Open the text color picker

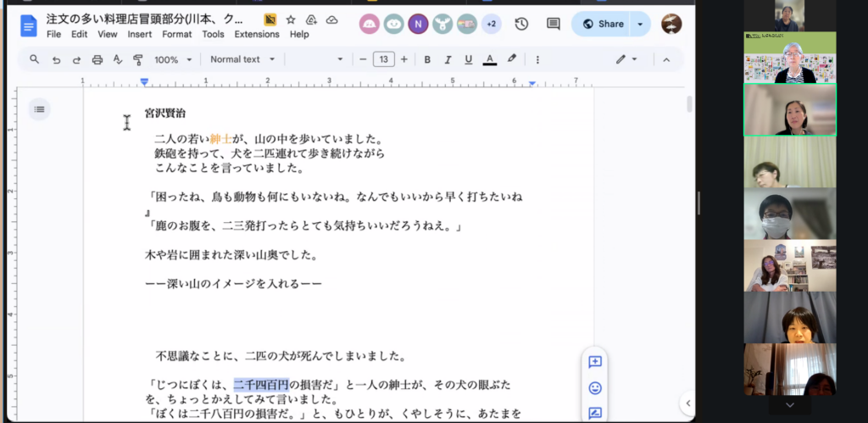[489, 59]
